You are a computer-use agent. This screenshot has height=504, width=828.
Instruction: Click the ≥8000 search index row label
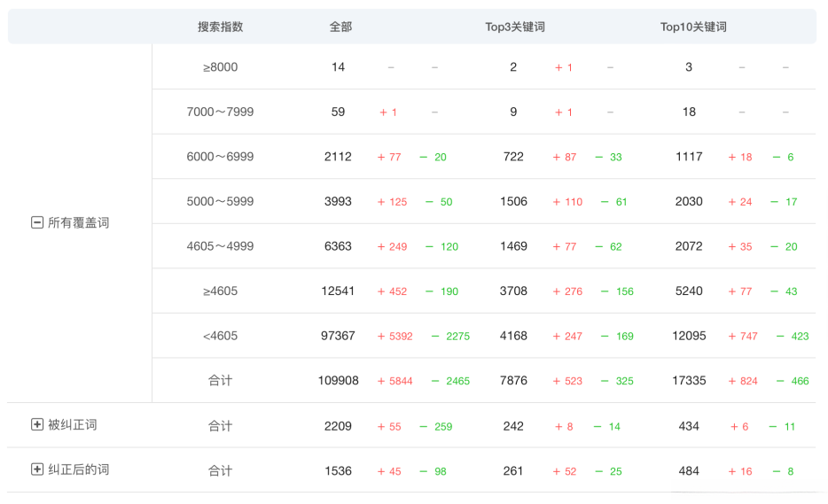pos(220,67)
